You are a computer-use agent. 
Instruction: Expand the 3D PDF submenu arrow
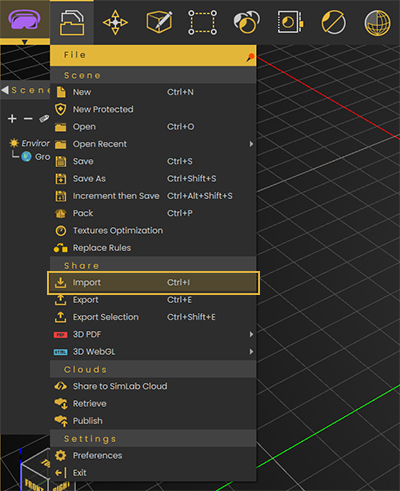tap(251, 334)
